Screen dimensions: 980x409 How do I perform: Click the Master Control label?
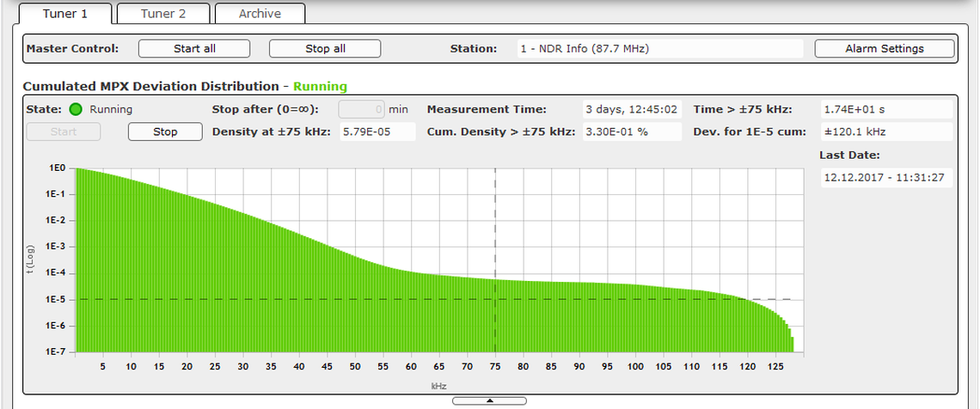tap(72, 49)
